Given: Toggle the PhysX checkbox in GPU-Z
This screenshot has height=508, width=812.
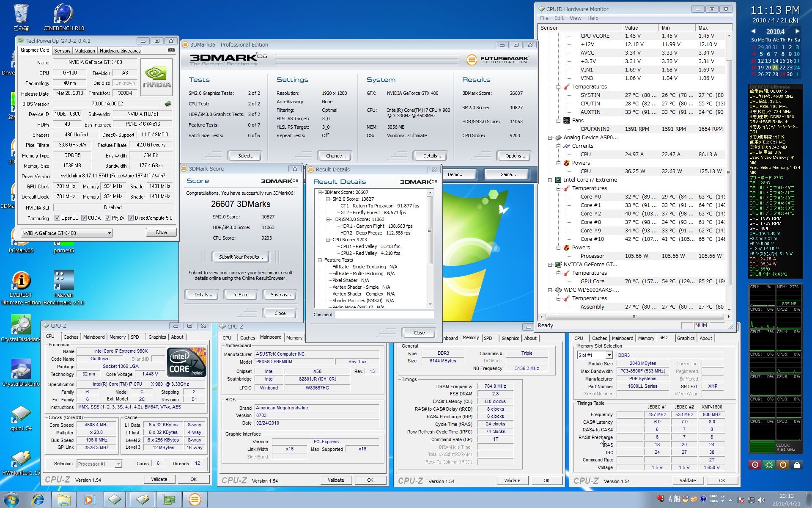Looking at the screenshot, I should [x=108, y=218].
